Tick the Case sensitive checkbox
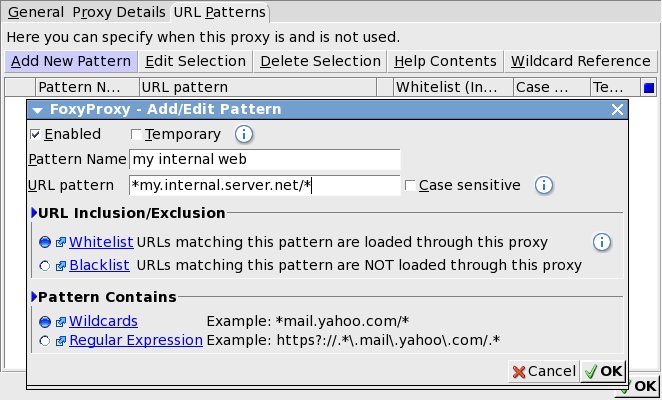The height and width of the screenshot is (400, 662). (410, 185)
